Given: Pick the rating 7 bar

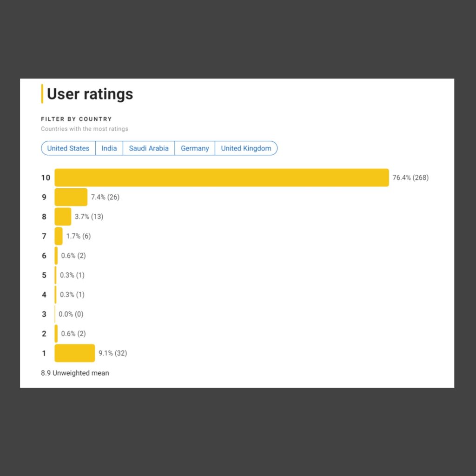Looking at the screenshot, I should tap(59, 236).
